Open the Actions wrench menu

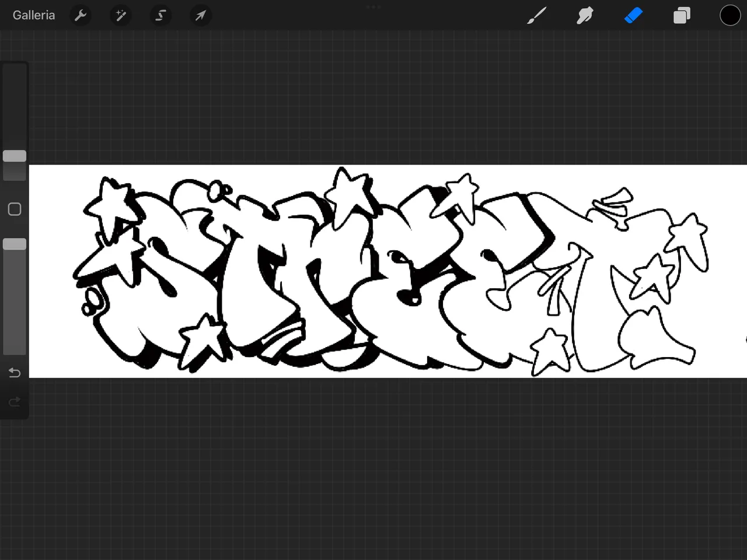coord(81,15)
